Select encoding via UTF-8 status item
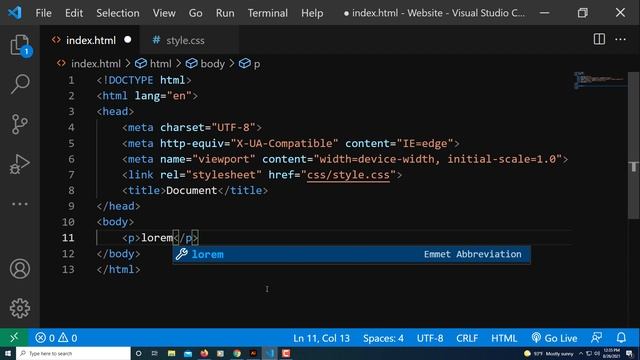640x360 pixels. click(430, 338)
